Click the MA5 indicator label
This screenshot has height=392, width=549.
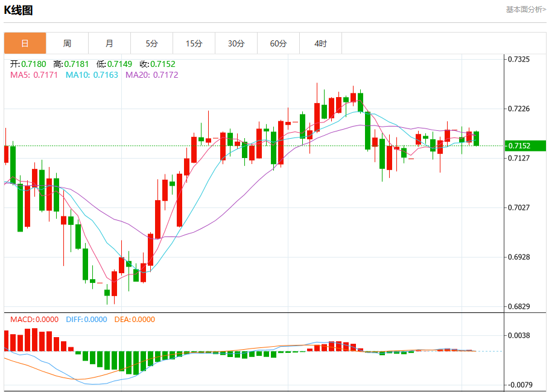coord(34,75)
